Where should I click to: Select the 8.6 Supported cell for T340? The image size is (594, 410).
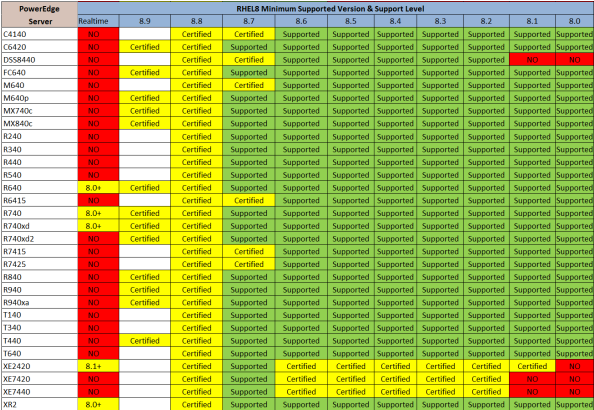tap(301, 328)
